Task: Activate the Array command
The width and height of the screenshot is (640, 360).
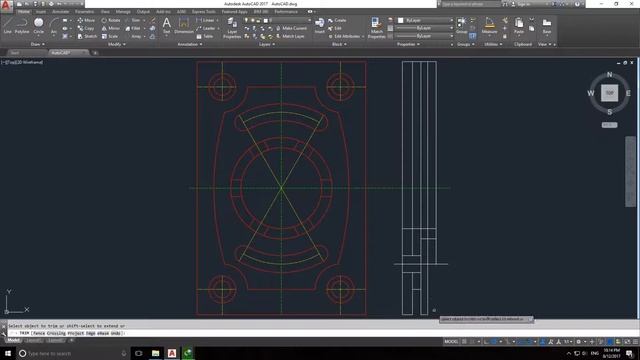Action: pyautogui.click(x=134, y=36)
